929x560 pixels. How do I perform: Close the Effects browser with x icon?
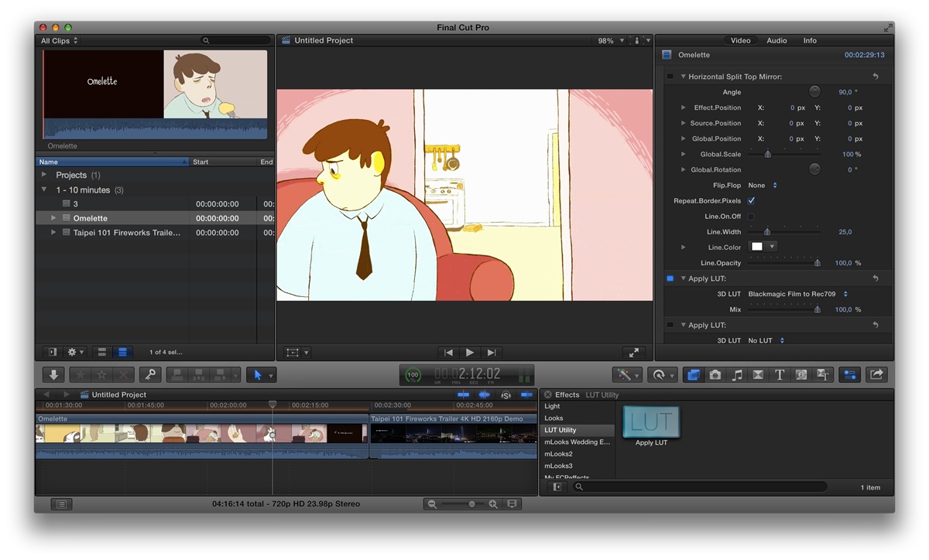tap(547, 394)
